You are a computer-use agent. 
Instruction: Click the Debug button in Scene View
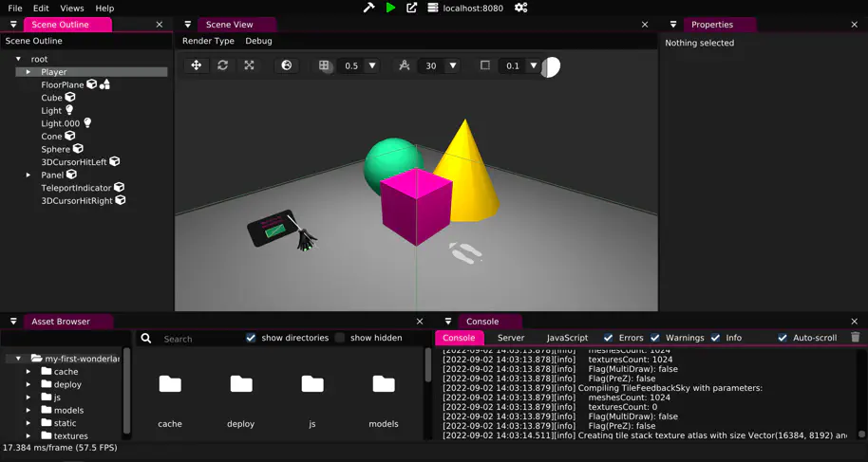(258, 41)
